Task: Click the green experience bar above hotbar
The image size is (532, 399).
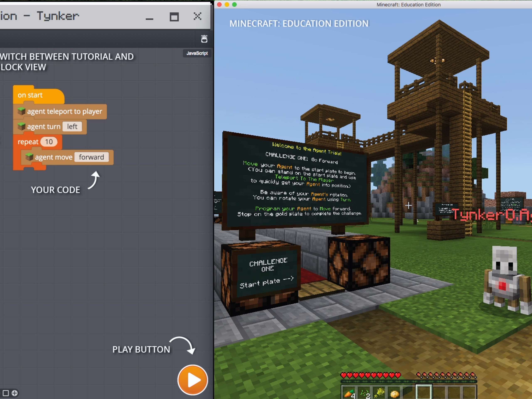Action: tap(409, 382)
